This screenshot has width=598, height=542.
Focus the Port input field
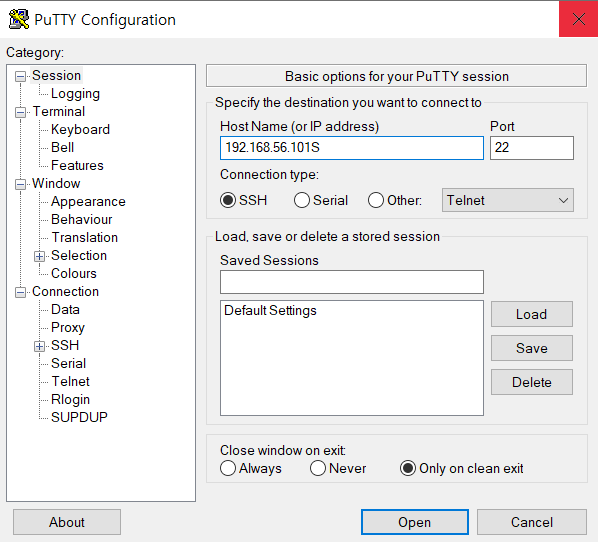pyautogui.click(x=532, y=148)
